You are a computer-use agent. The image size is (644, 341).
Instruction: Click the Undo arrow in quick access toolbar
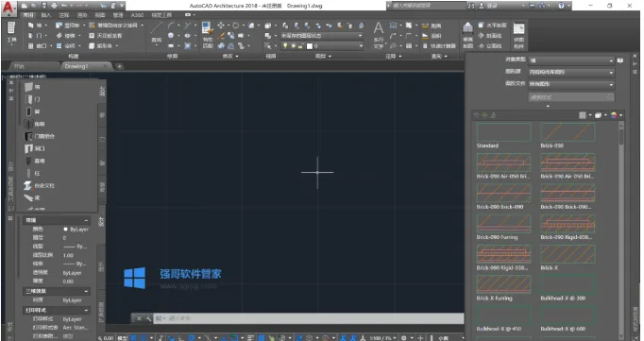point(63,6)
